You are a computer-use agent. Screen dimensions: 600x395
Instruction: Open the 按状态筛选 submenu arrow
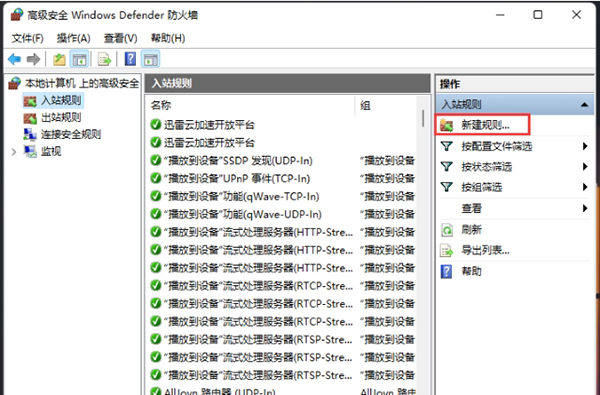coord(585,166)
